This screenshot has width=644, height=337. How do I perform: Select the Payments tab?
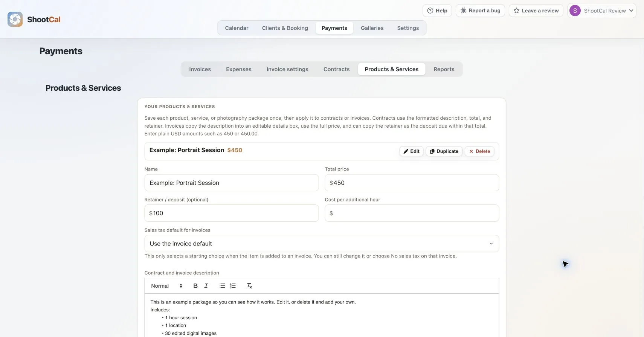tap(334, 28)
